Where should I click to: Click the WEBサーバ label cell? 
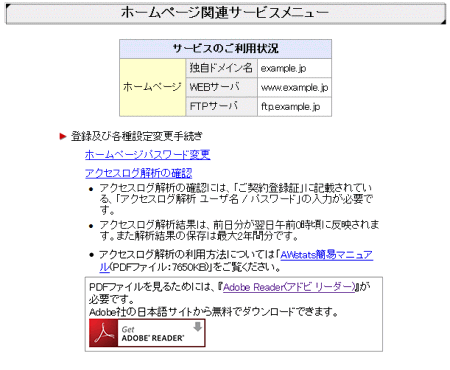(221, 88)
